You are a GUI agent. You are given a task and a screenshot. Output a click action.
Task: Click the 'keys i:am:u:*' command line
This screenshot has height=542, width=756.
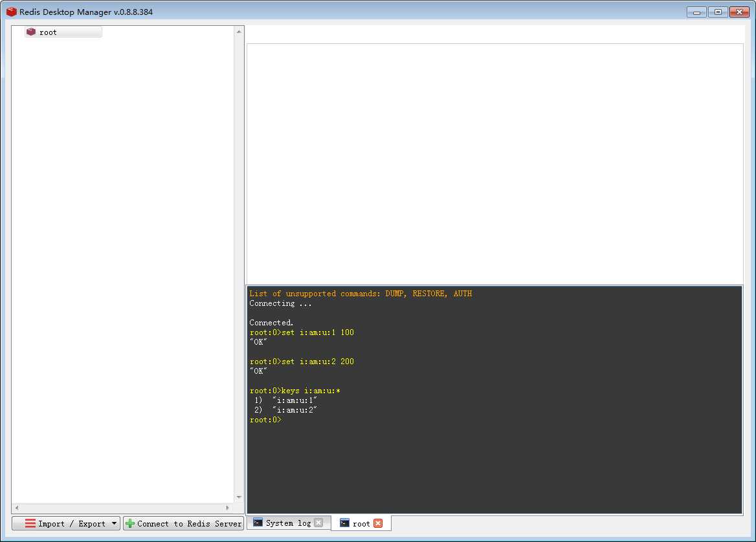point(295,391)
